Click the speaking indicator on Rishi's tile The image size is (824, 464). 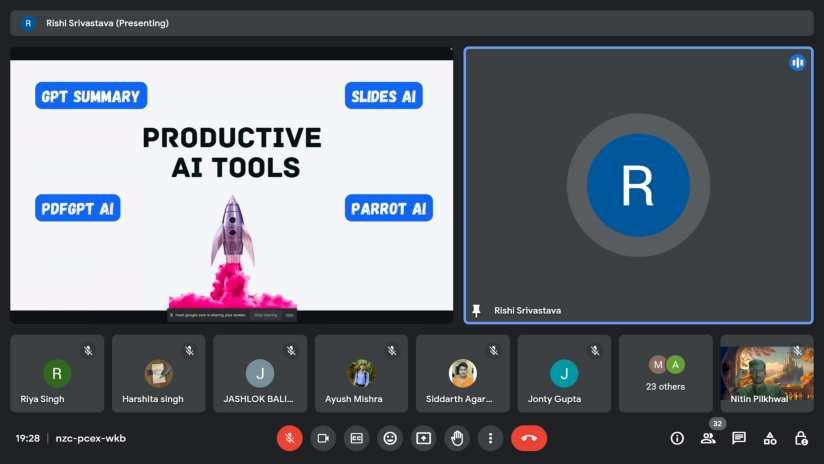[797, 63]
